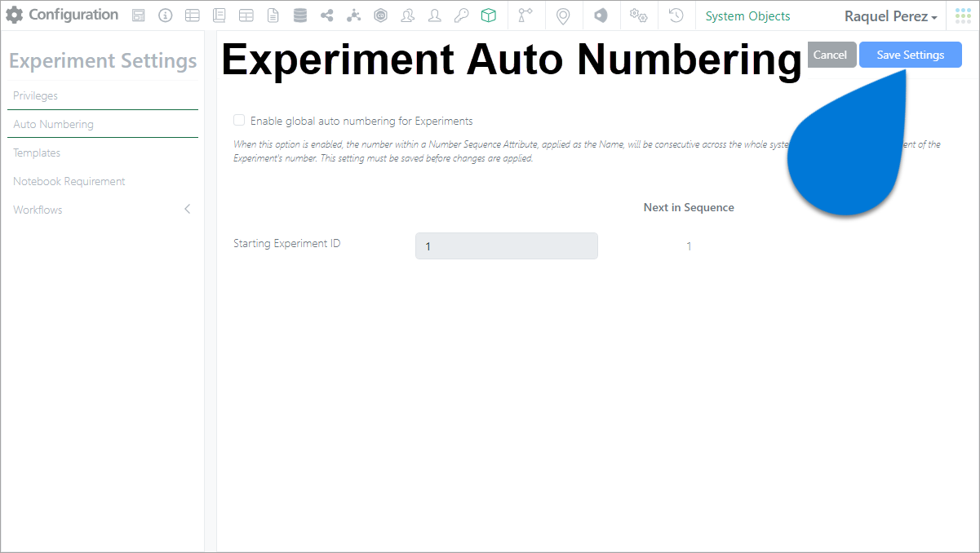Open the double gears settings icon
Screen dimensions: 980x553
(x=638, y=15)
